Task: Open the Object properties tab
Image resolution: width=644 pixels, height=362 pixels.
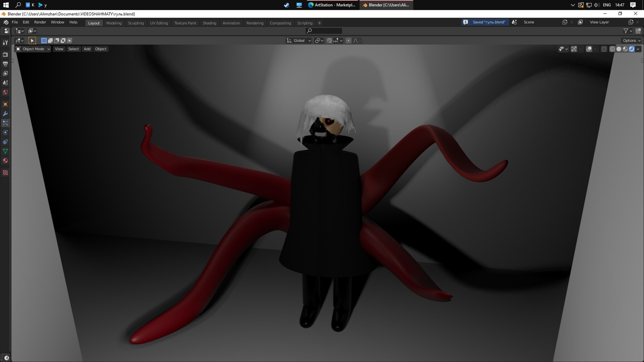Action: 5,104
